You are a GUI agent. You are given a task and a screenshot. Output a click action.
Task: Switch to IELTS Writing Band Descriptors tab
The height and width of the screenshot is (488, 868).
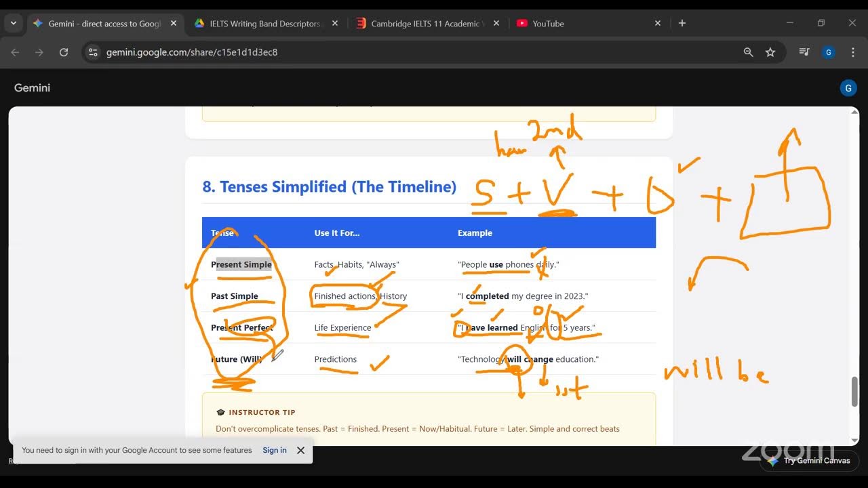264,23
